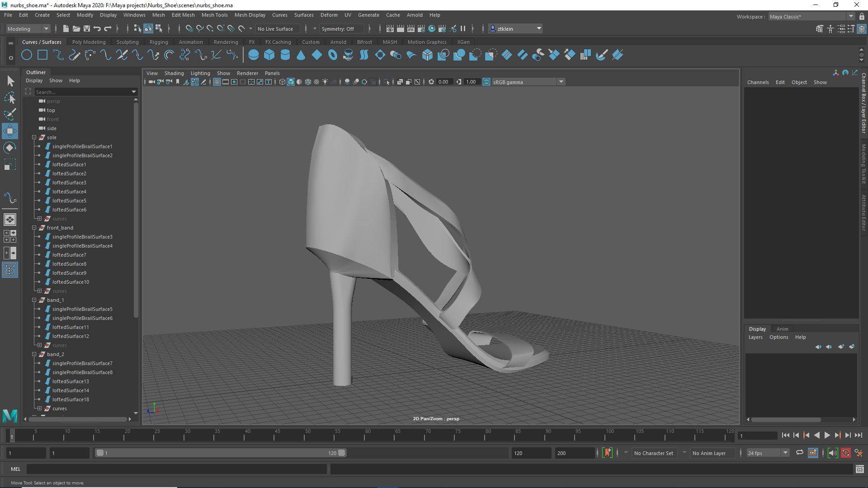Toggle loop playback mode

tap(799, 453)
